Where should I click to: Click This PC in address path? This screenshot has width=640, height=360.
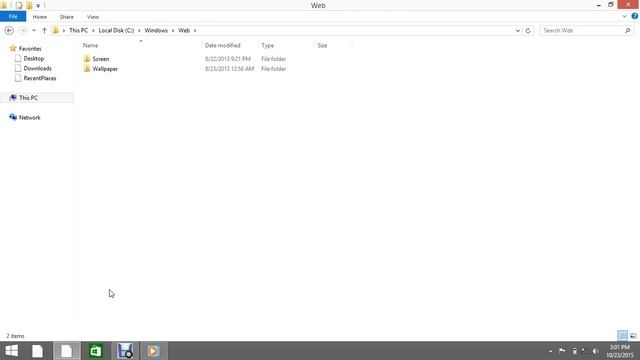click(78, 31)
